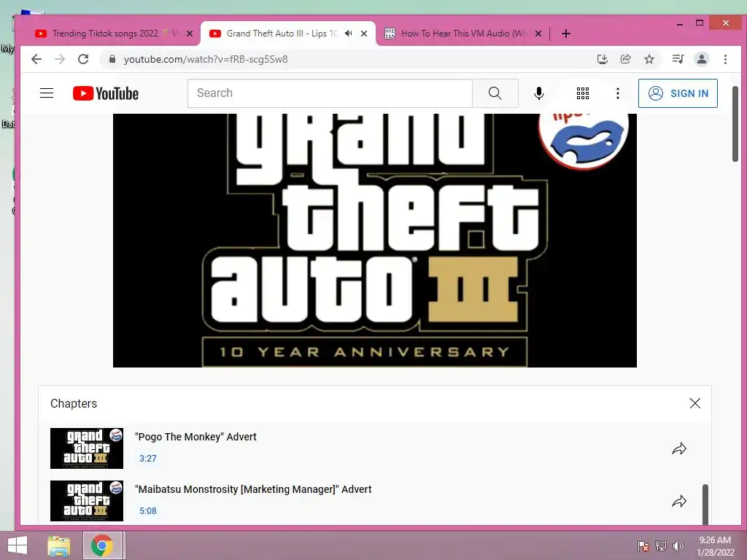Open YouTube apps grid

point(583,93)
